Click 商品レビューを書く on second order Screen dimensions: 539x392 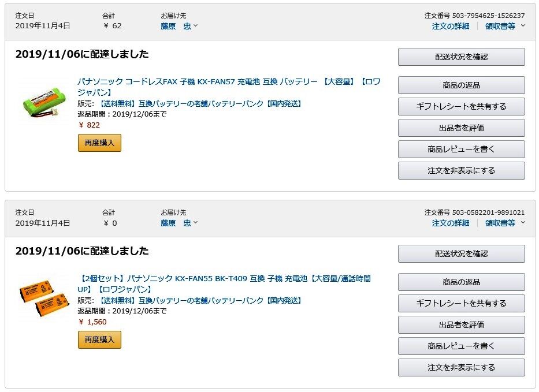(461, 346)
